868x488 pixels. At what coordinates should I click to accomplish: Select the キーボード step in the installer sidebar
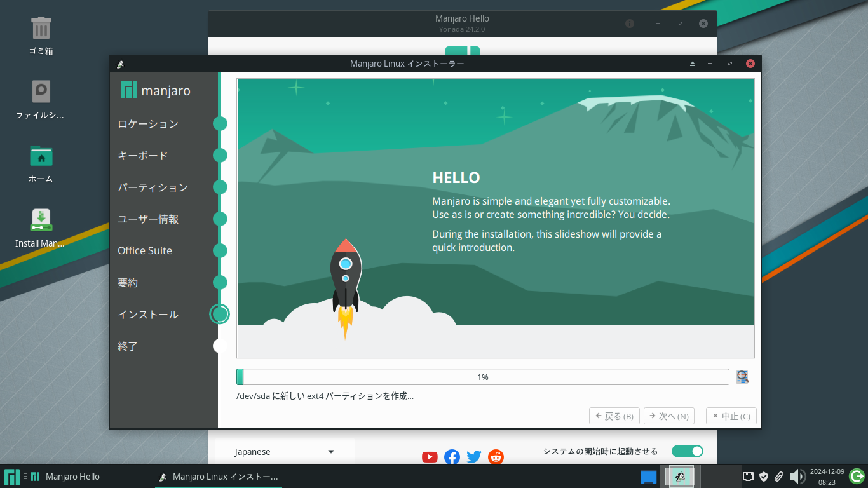point(143,156)
